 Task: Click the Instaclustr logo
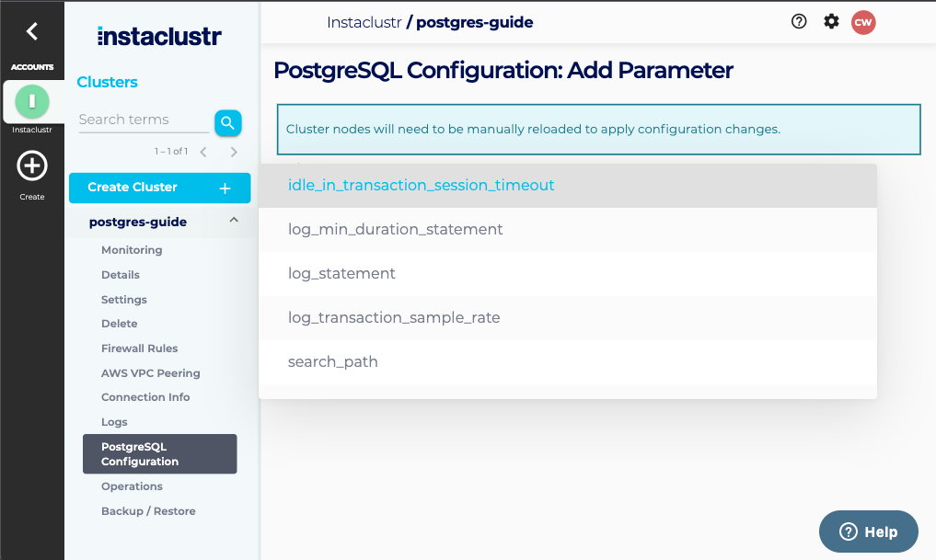[159, 37]
